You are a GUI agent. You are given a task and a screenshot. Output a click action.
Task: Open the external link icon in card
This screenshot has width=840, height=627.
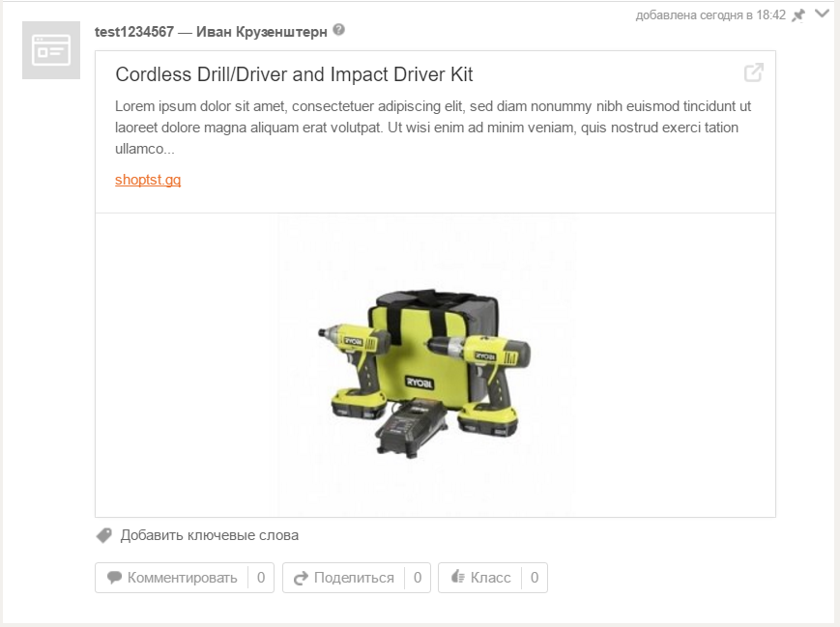pos(754,72)
